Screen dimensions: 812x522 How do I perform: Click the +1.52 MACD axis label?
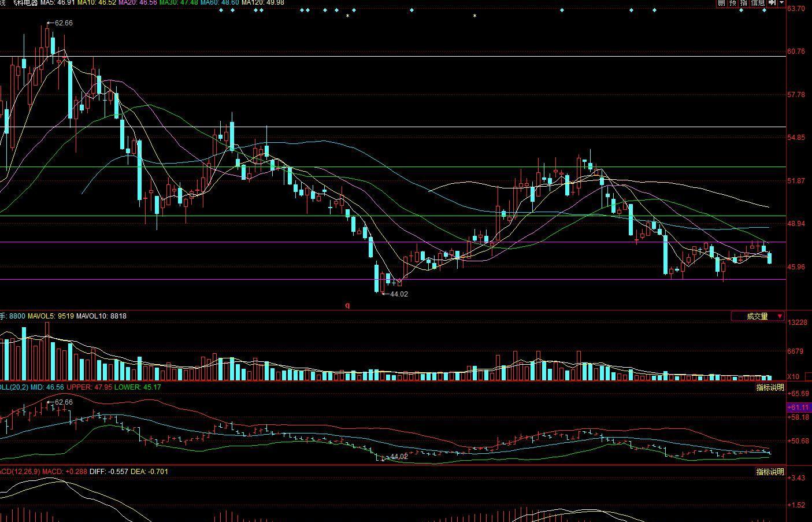[x=796, y=505]
